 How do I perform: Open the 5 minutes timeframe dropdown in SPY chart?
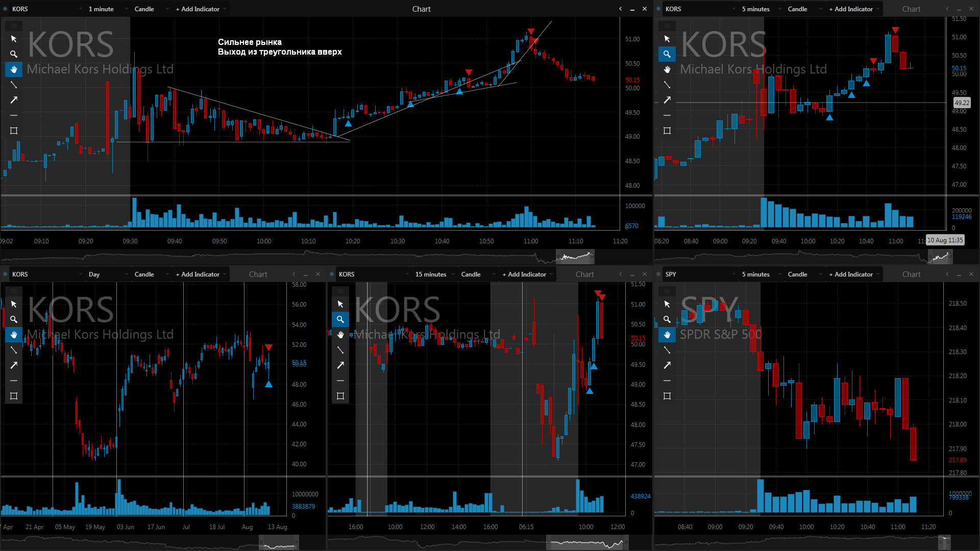click(x=762, y=274)
